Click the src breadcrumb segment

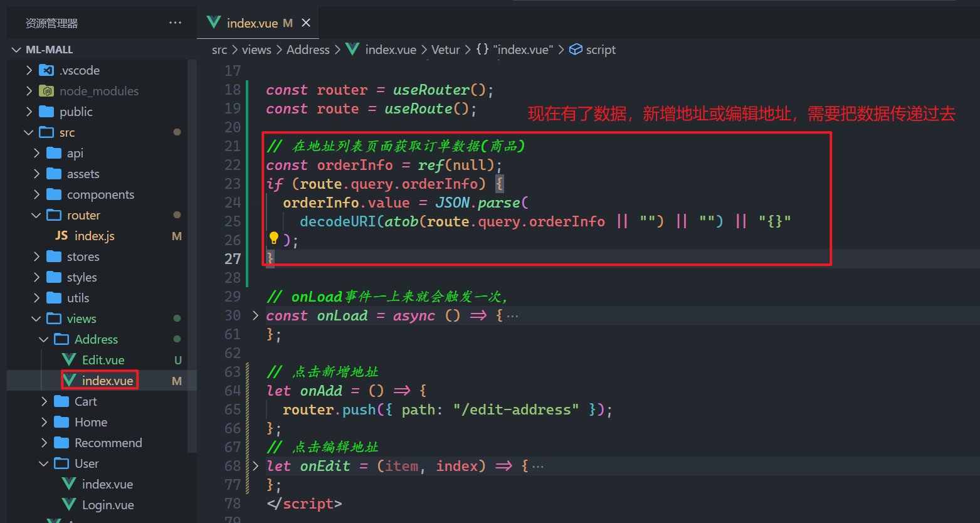pos(219,50)
